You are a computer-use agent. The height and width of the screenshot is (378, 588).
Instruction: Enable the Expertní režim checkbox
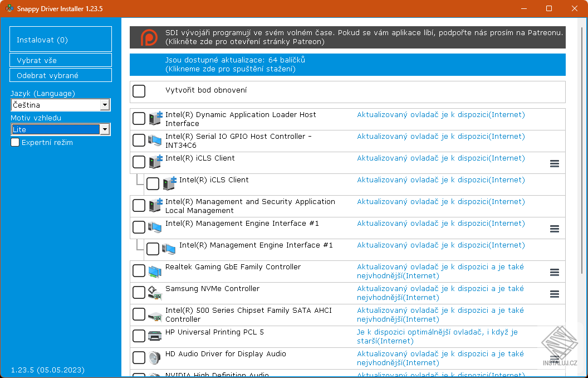coord(15,142)
